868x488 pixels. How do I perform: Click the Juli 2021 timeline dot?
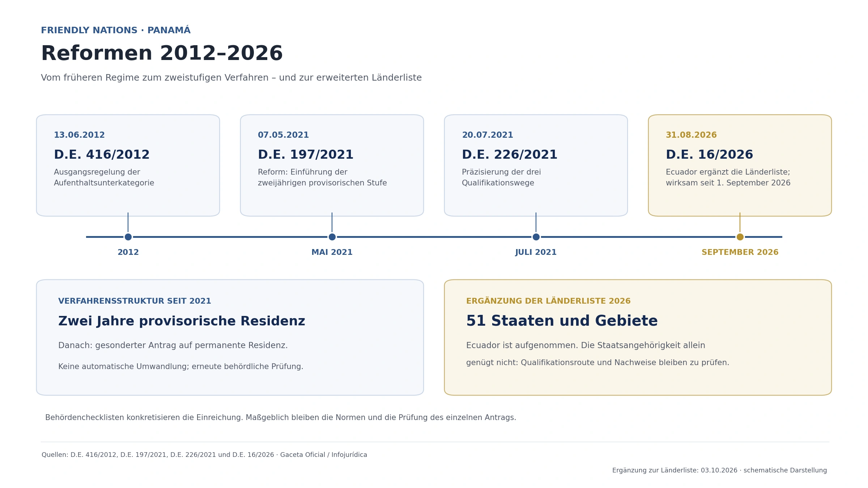coord(536,237)
